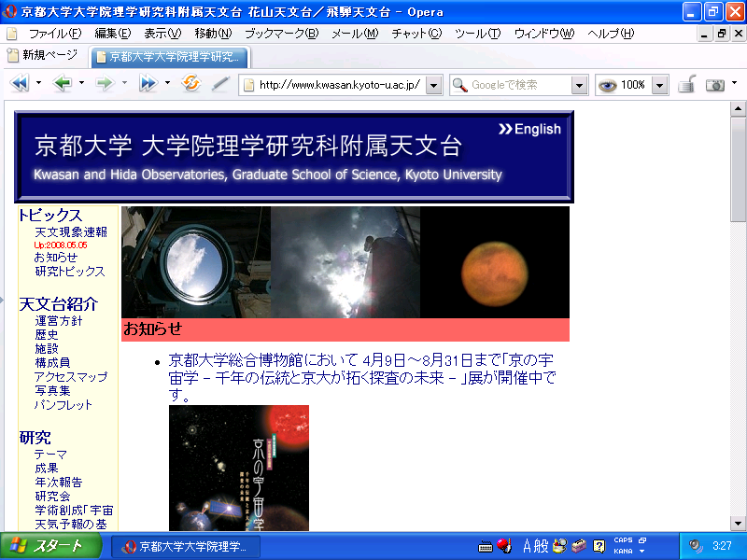The image size is (747, 560).
Task: Open the 移動(N) menu
Action: (213, 34)
